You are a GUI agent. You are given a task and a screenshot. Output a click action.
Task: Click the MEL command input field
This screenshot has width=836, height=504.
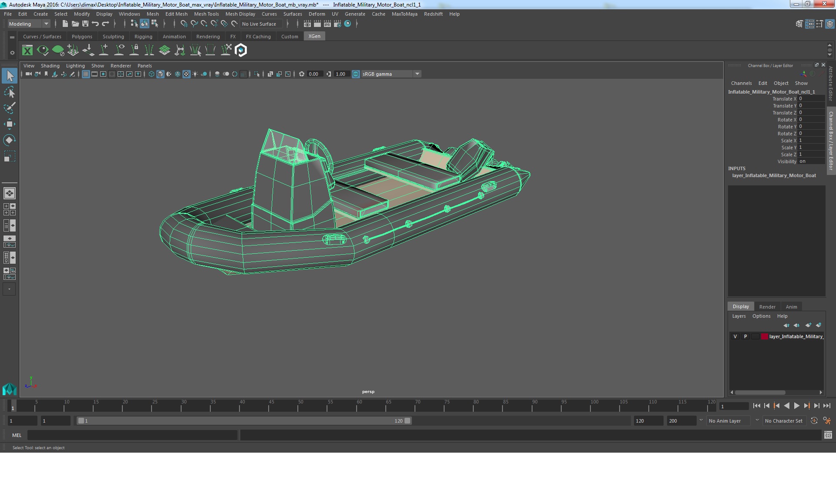click(x=132, y=435)
